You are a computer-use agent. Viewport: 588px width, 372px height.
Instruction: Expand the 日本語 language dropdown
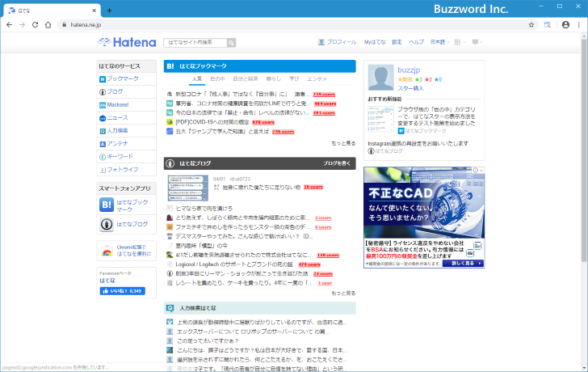click(439, 42)
